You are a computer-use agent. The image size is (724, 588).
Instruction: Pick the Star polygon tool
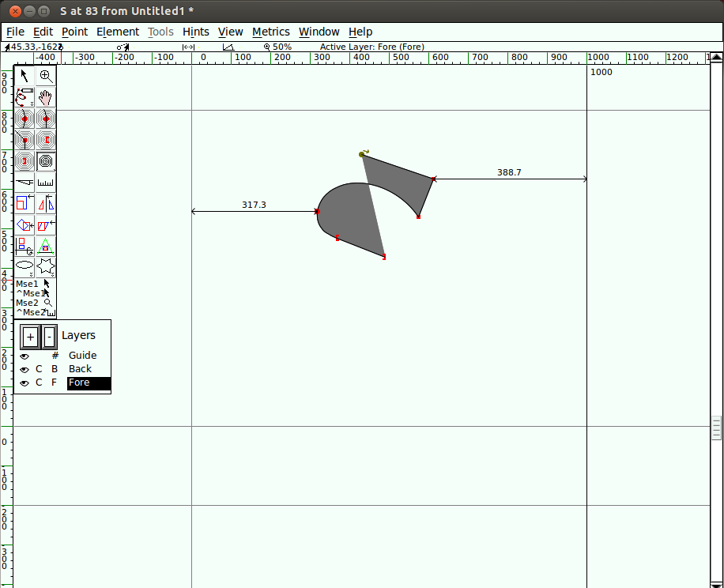46,266
